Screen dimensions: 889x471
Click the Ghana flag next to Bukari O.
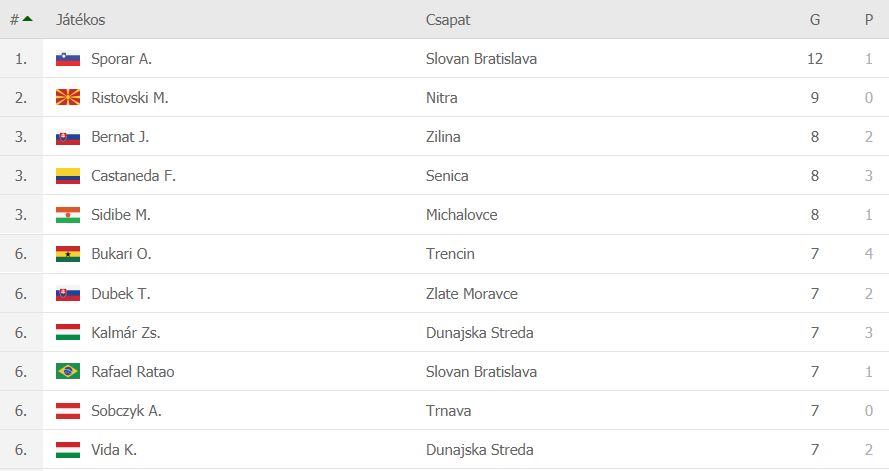point(68,254)
